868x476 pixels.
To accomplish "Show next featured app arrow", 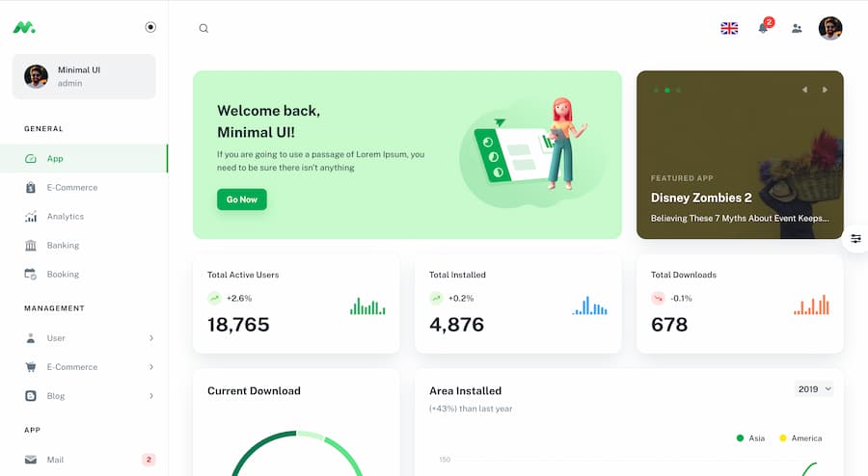I will 825,90.
